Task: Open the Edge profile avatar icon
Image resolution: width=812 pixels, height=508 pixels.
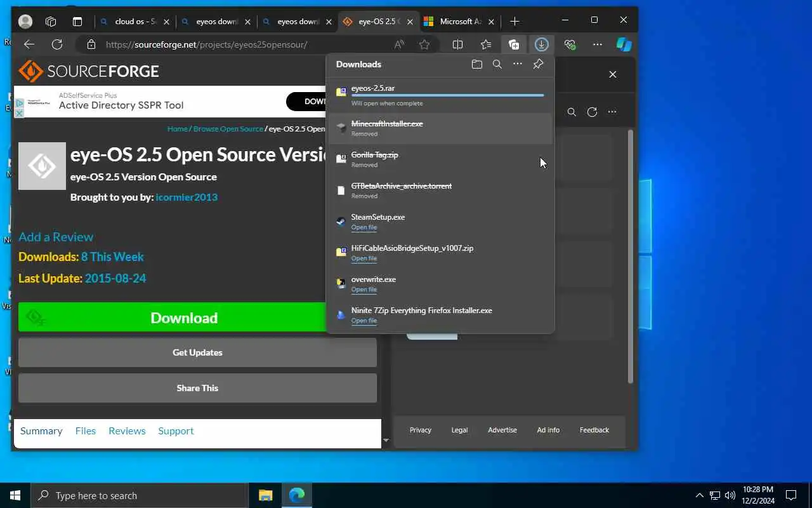Action: [x=25, y=22]
